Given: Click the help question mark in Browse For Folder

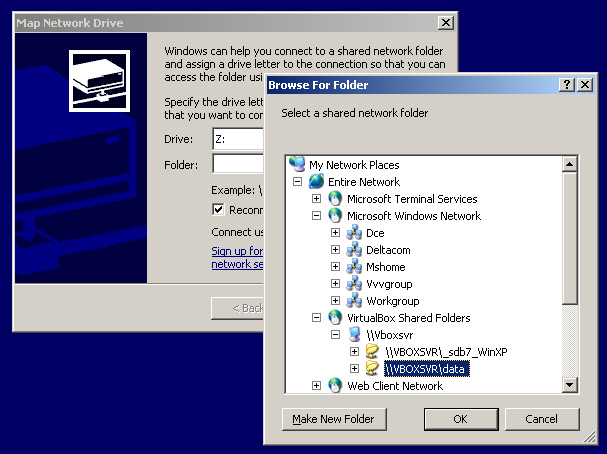Looking at the screenshot, I should click(567, 85).
